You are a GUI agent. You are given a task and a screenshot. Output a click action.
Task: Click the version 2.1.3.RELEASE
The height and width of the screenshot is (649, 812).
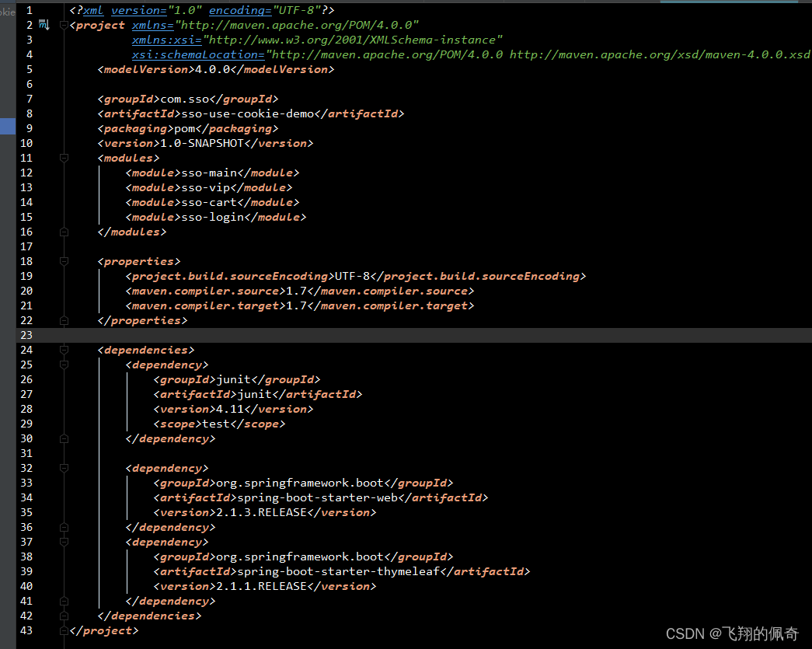[x=262, y=512]
